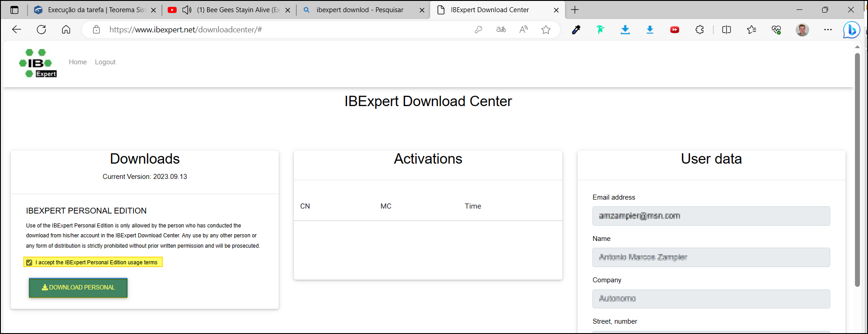The image size is (868, 334).
Task: Click the red YouTube extension icon
Action: [x=675, y=30]
